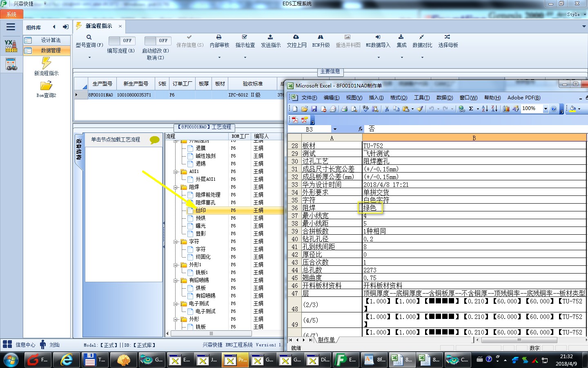Viewport: 588px width, 368px height.
Task: Select 丝印 node in process tree
Action: [200, 210]
